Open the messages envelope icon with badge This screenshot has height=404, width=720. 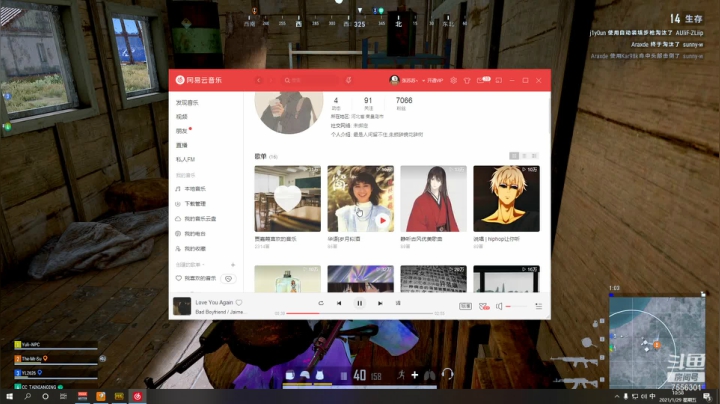click(483, 80)
